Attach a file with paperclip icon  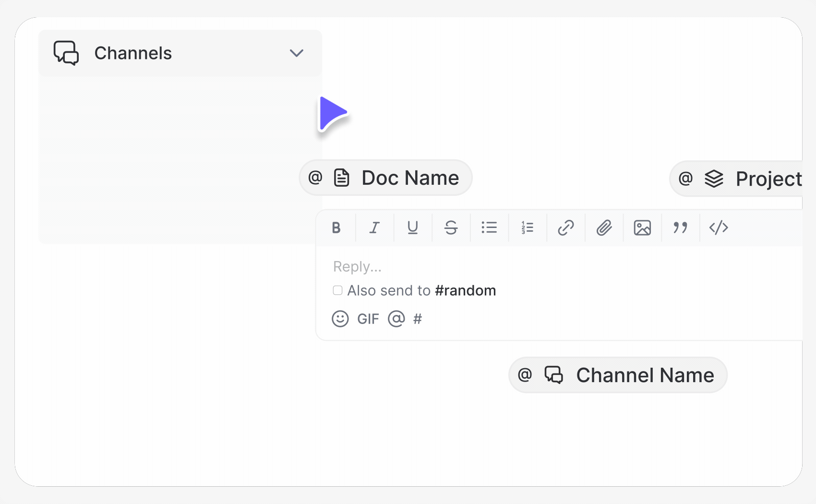click(604, 228)
